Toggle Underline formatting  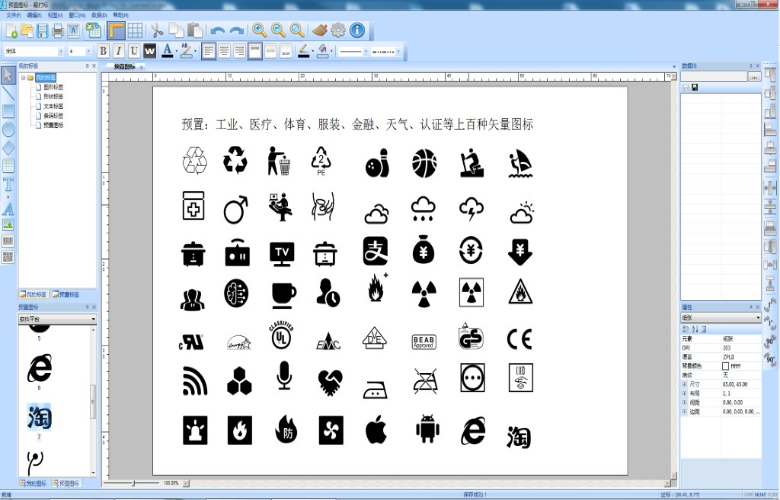(x=134, y=51)
